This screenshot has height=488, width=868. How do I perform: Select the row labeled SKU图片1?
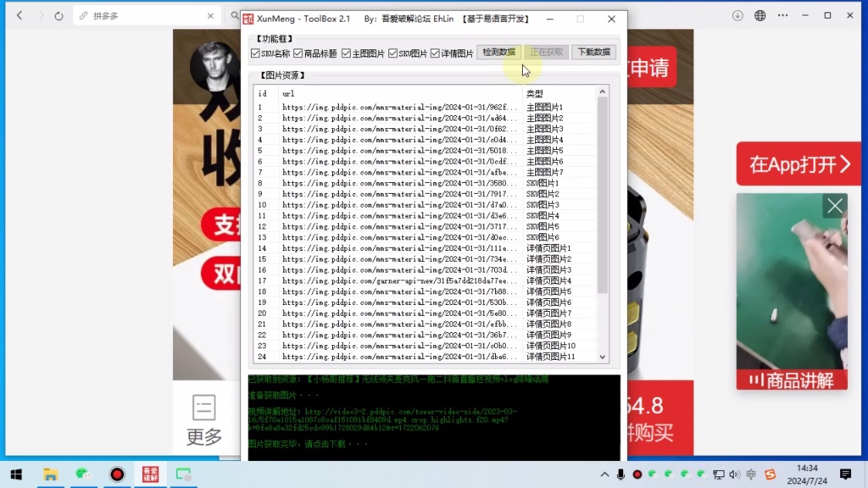[x=426, y=183]
